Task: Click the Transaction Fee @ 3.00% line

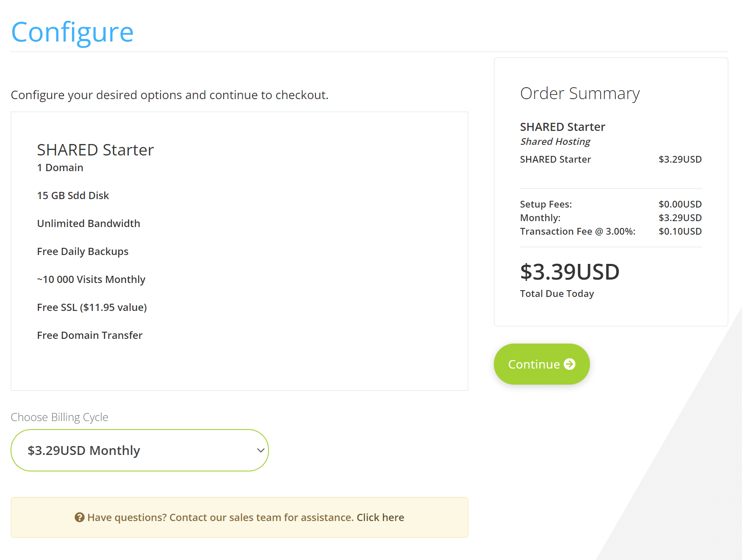Action: coord(577,231)
